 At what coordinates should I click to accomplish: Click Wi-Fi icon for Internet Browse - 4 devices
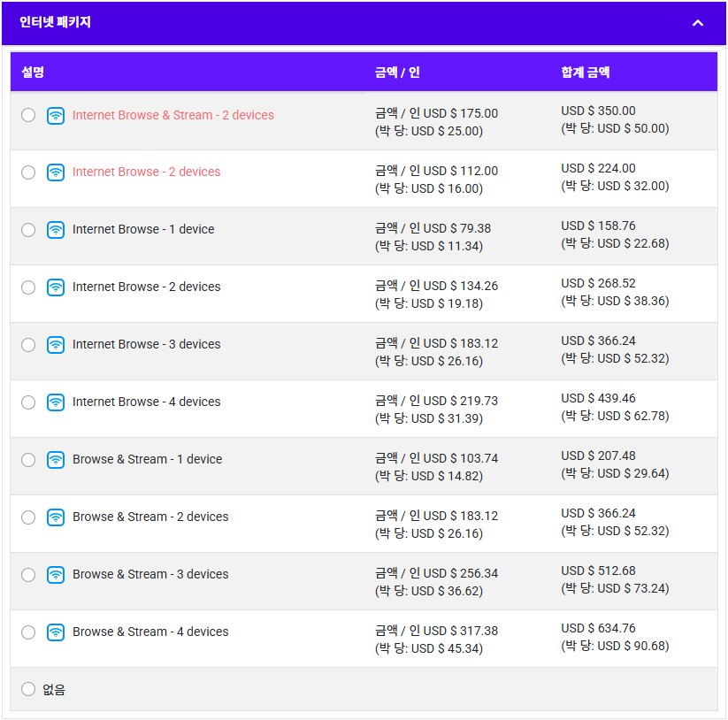[56, 402]
